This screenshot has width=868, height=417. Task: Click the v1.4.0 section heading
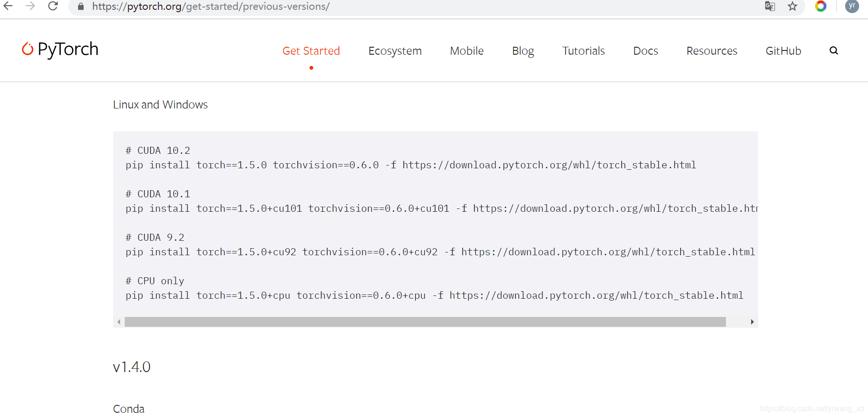pyautogui.click(x=132, y=367)
